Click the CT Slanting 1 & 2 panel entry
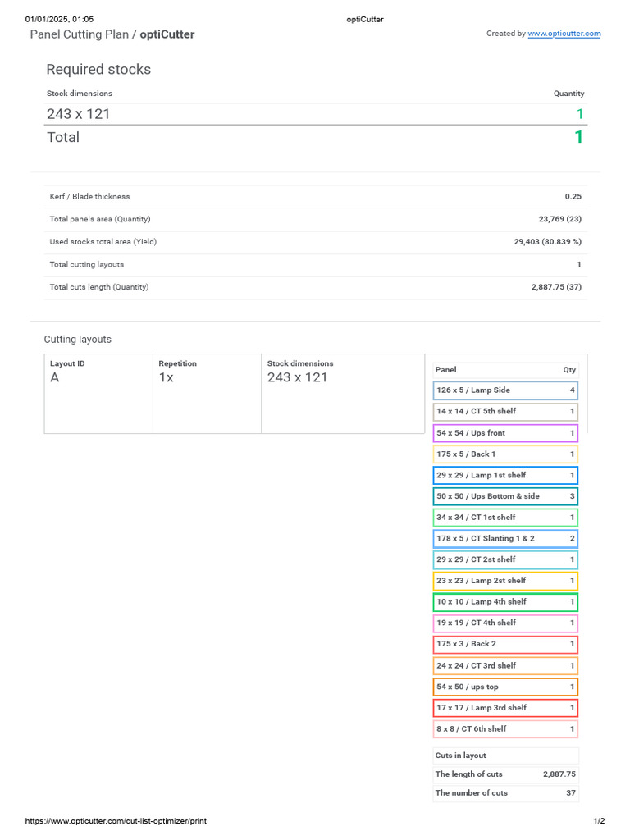 coord(505,539)
